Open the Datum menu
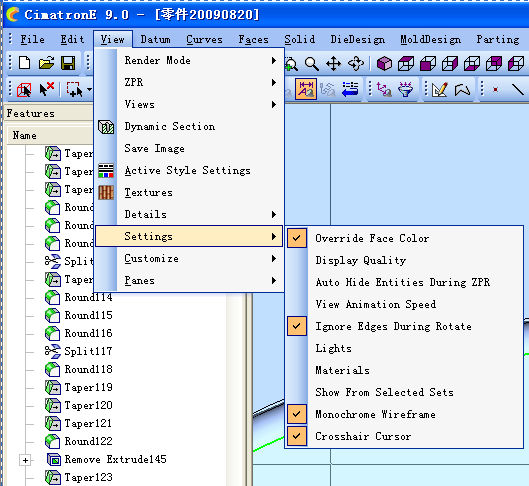The width and height of the screenshot is (529, 486). [156, 39]
